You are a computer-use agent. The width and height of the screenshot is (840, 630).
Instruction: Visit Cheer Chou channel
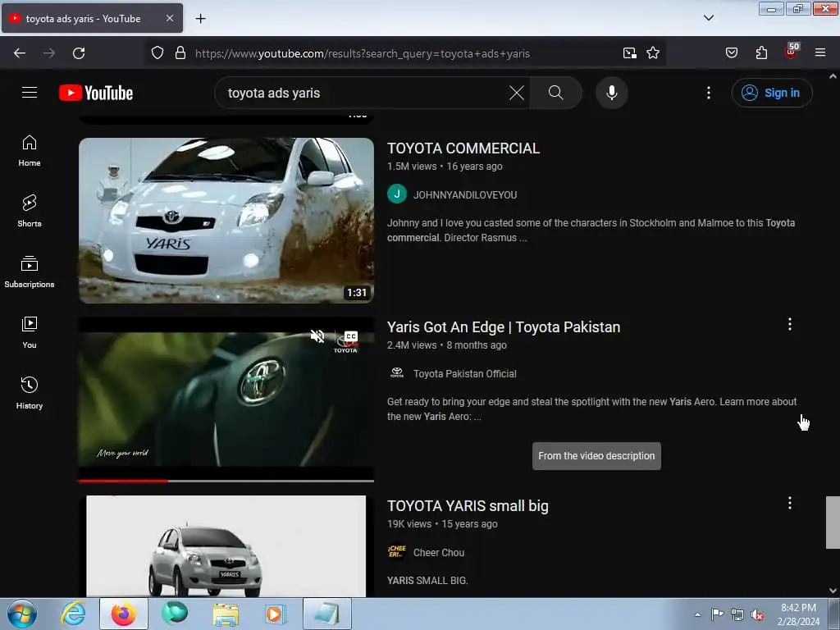439,553
